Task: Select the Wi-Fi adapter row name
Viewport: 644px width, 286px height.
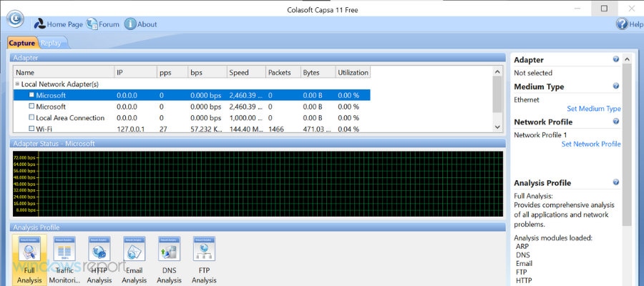Action: (x=44, y=129)
